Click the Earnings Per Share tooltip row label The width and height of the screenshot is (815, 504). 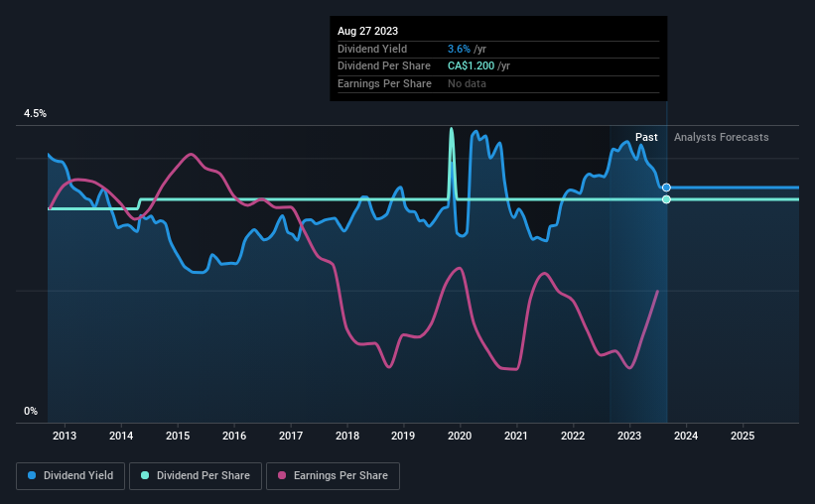point(384,83)
